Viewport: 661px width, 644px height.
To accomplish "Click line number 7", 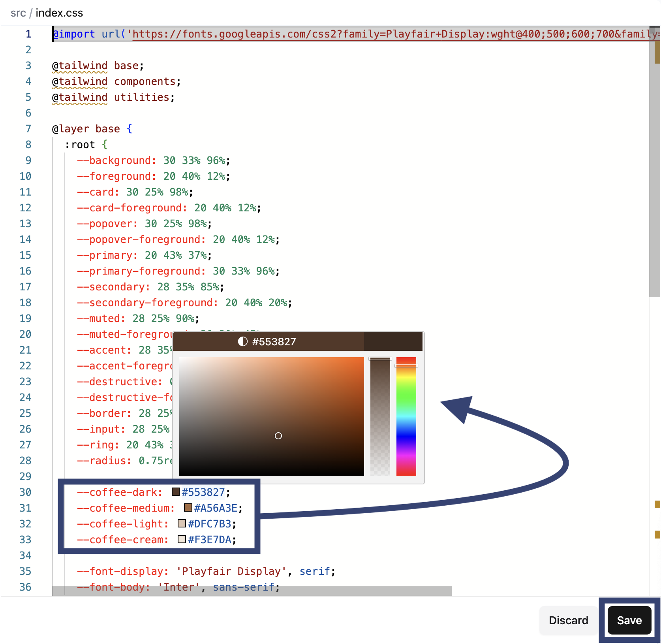I will tap(28, 129).
